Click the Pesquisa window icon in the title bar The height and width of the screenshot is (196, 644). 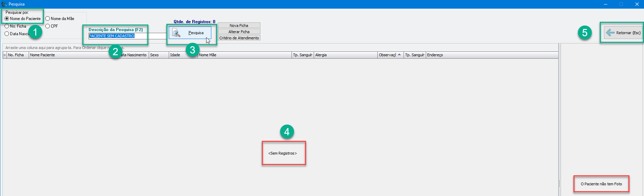(4, 4)
